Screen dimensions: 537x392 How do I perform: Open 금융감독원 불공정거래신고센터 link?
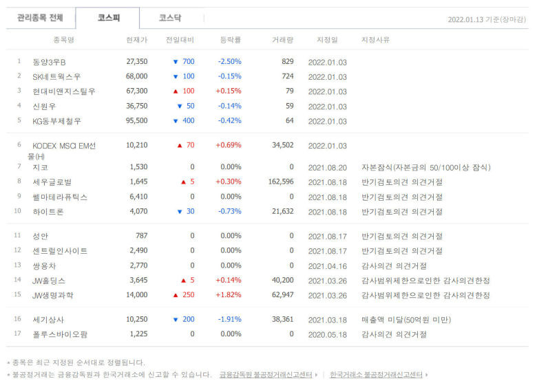[x=266, y=375]
